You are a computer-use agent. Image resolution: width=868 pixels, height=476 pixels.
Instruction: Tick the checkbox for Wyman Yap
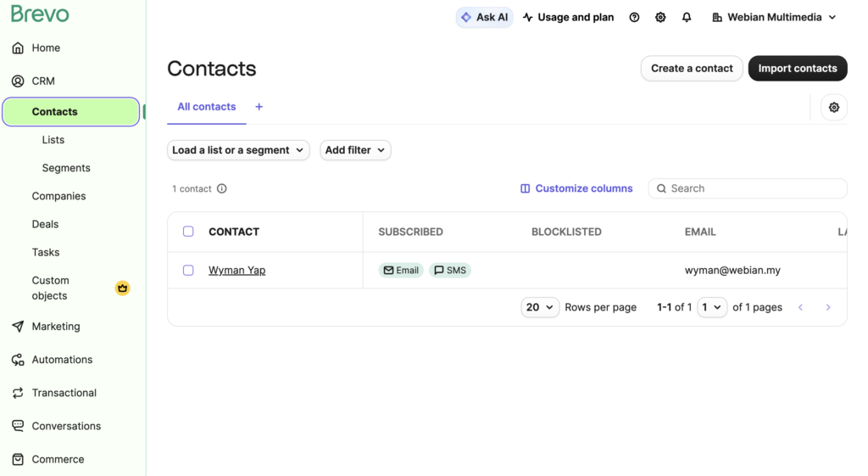[x=188, y=271]
